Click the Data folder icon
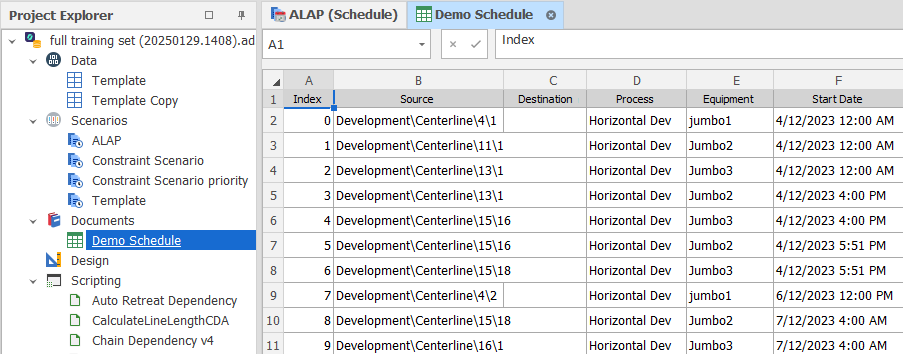 (x=53, y=60)
